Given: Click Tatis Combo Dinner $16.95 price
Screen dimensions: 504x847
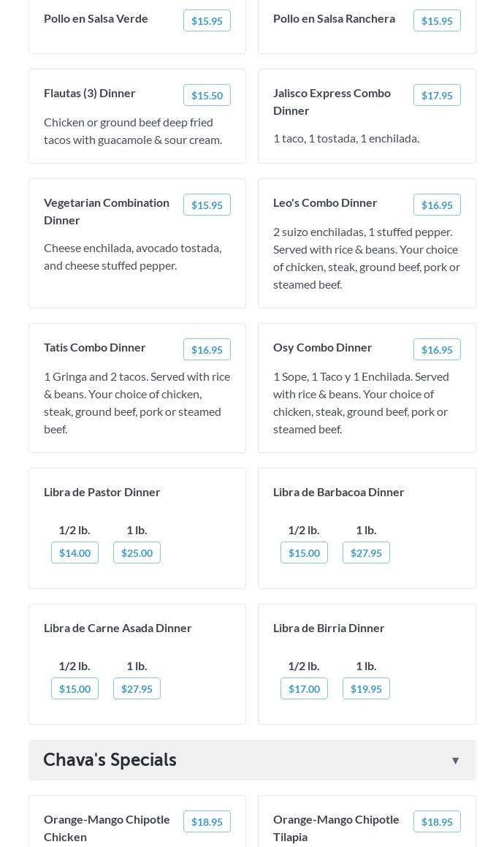Looking at the screenshot, I should (207, 350).
